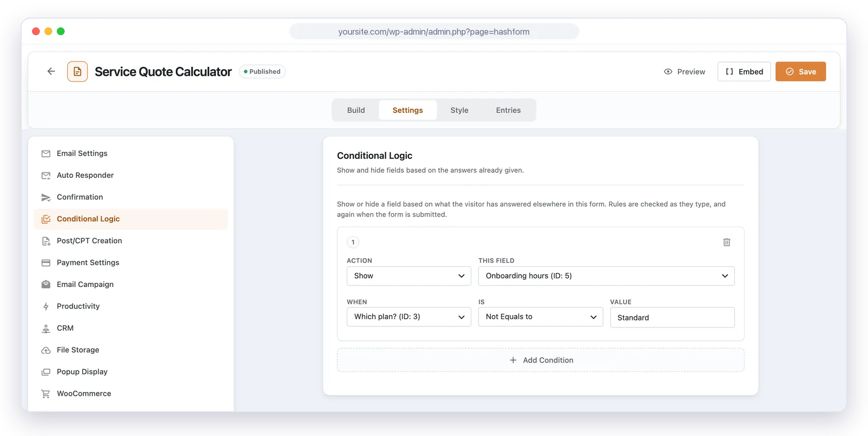
Task: Preview the form
Action: 685,71
